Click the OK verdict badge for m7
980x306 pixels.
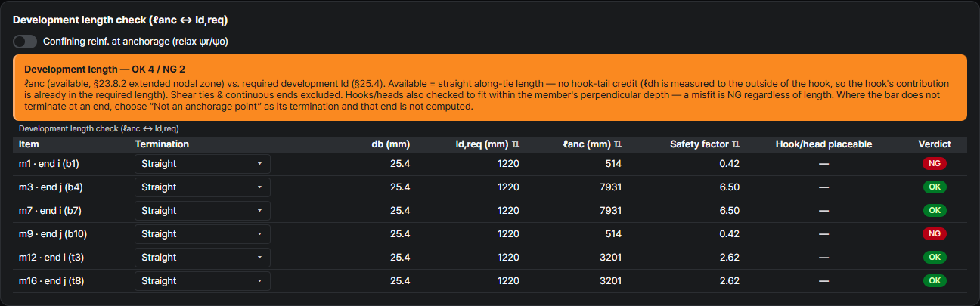click(x=935, y=210)
